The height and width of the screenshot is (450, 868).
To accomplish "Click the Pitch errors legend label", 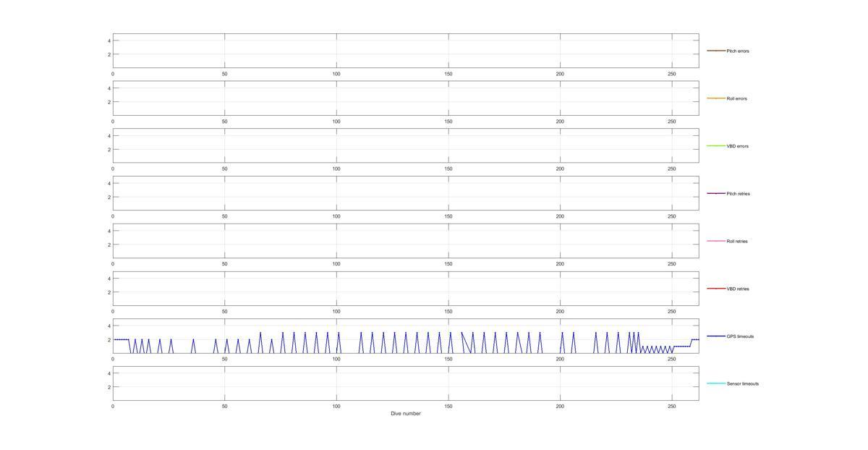I will (738, 51).
